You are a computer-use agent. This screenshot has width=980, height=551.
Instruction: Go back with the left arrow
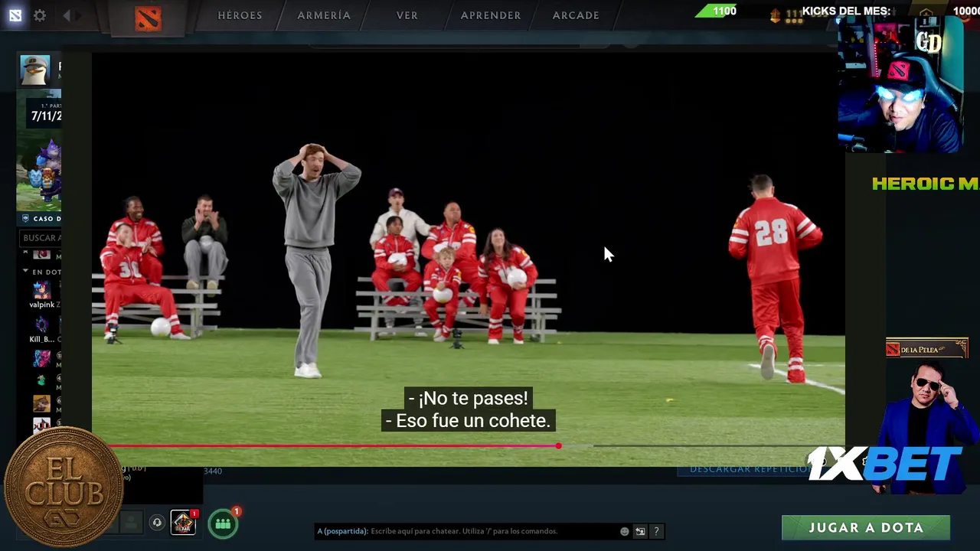coord(67,15)
